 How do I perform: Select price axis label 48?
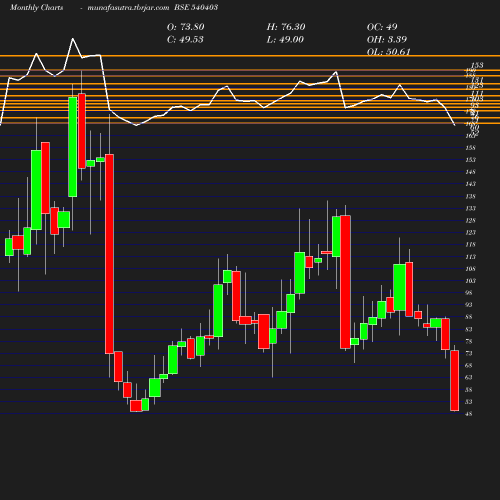coord(469,414)
